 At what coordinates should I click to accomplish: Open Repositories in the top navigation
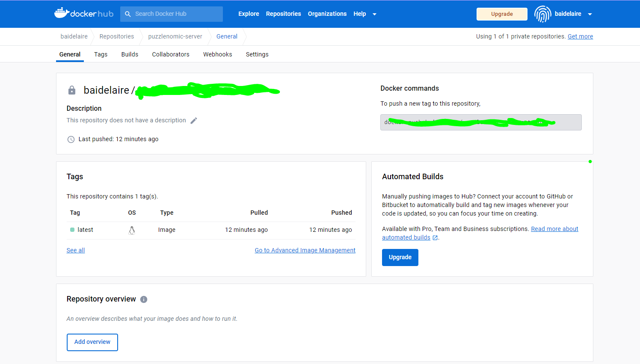[x=283, y=14]
